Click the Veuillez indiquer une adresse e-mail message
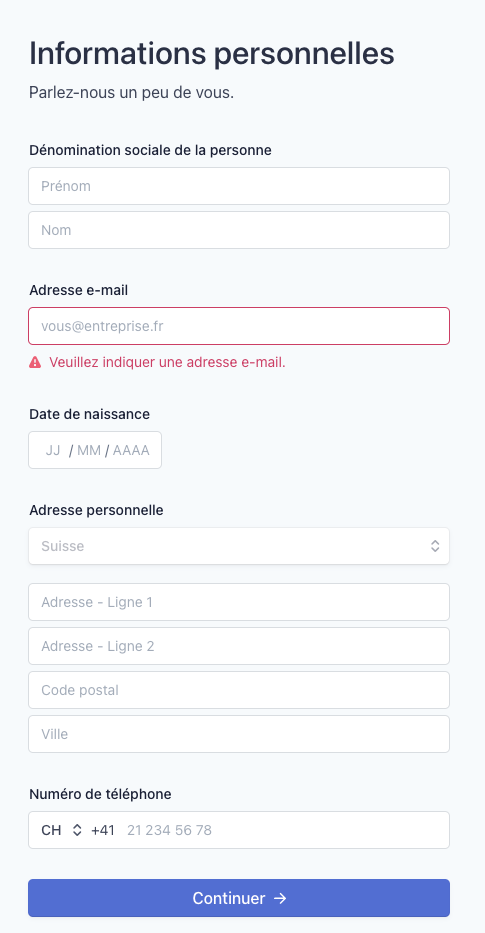 (167, 362)
